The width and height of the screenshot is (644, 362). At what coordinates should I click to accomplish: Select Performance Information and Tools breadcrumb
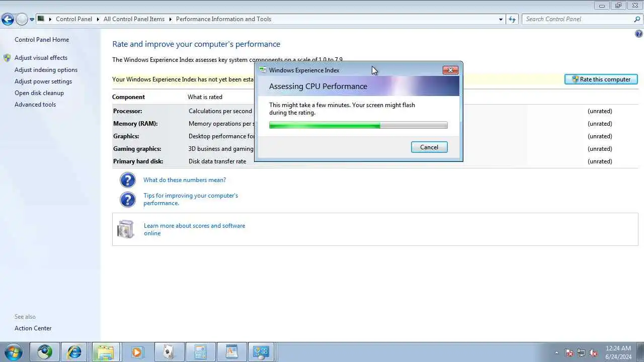coord(223,19)
